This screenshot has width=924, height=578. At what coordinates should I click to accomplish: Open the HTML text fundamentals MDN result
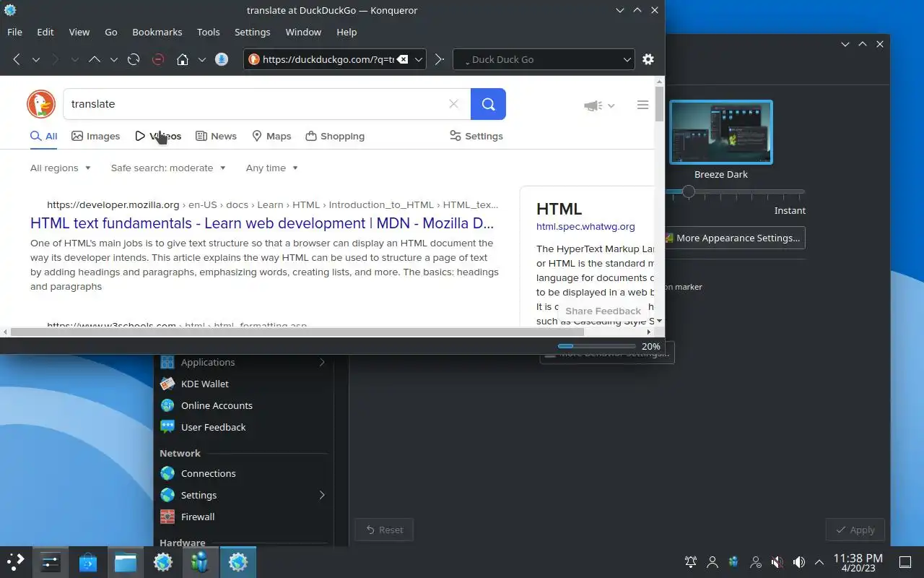(x=262, y=223)
